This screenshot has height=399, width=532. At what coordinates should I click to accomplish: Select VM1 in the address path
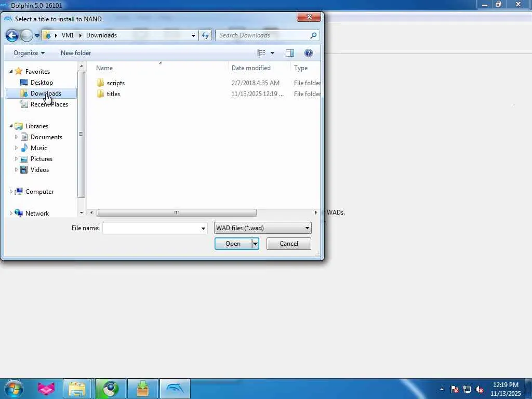point(68,35)
